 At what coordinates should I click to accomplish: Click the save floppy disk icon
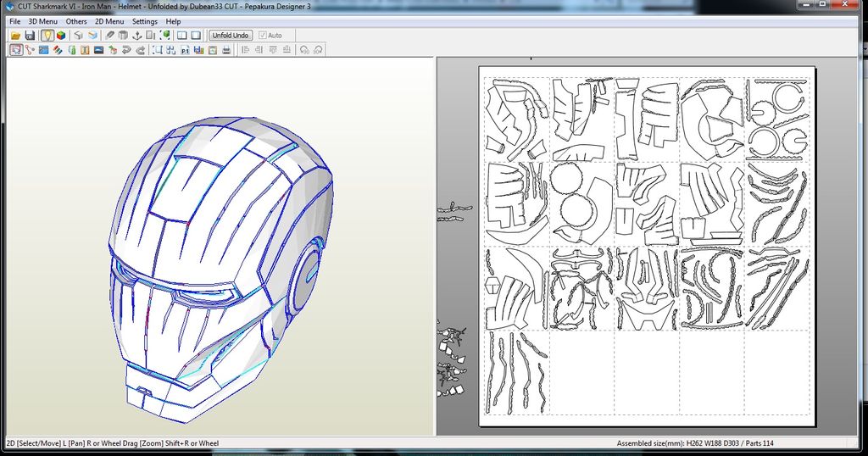(30, 36)
